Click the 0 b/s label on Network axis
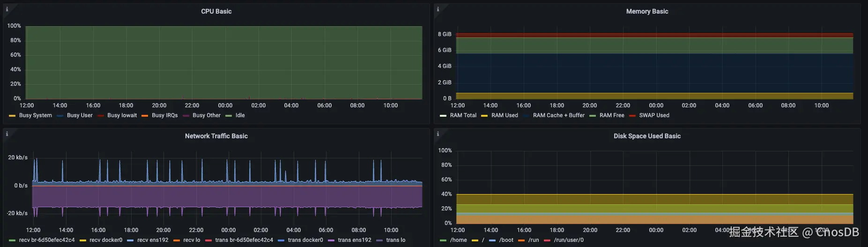 [x=21, y=186]
